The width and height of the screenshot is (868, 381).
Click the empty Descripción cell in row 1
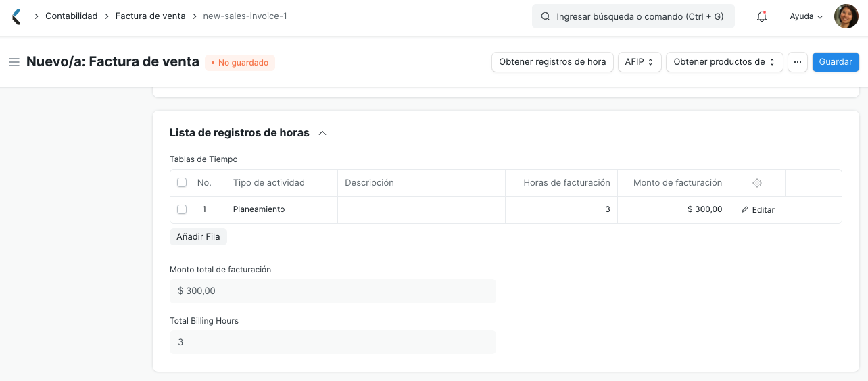422,209
